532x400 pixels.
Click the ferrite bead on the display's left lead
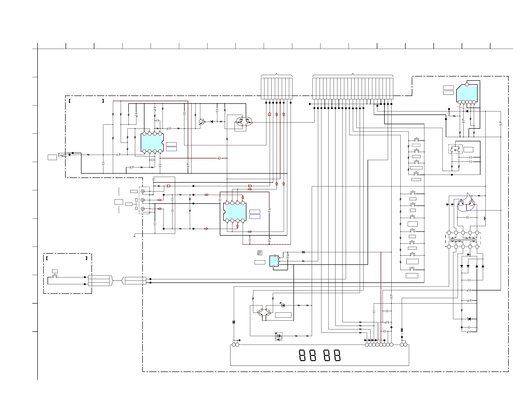coord(234,322)
